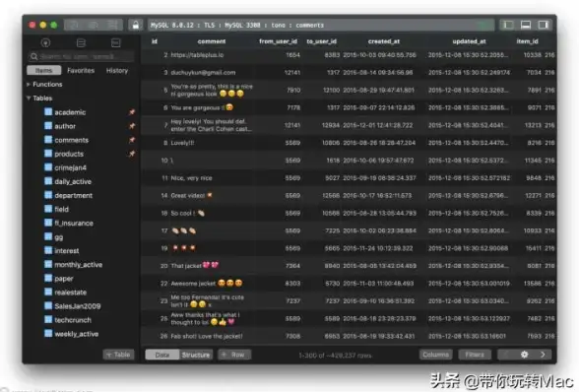This screenshot has height=392, width=579.
Task: Select the Items tab
Action: pyautogui.click(x=44, y=70)
